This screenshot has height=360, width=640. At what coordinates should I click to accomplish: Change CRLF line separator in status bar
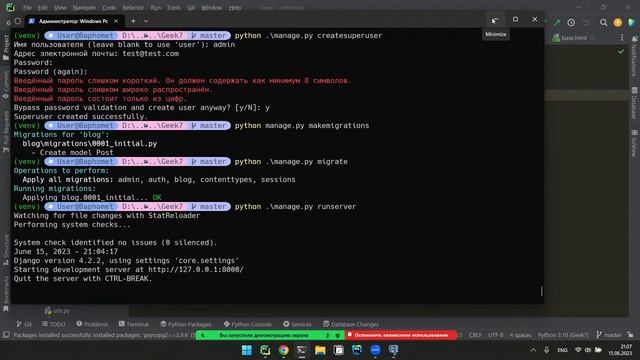475,335
